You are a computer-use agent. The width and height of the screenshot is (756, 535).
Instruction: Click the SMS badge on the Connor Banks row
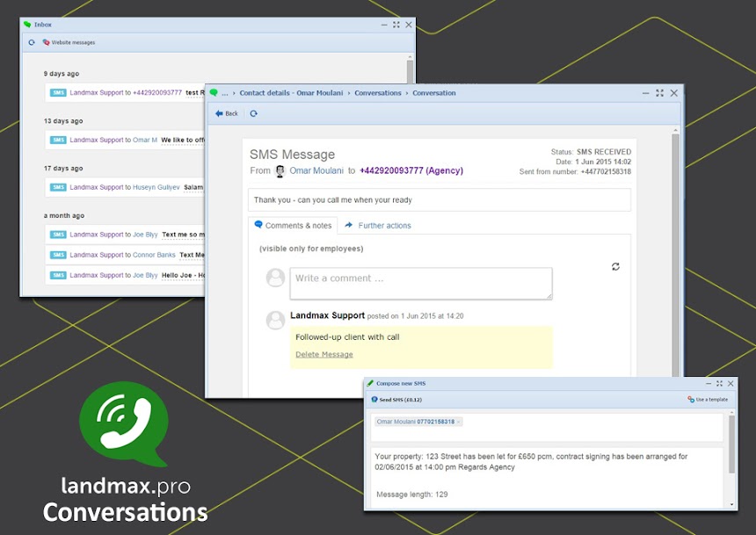(58, 255)
